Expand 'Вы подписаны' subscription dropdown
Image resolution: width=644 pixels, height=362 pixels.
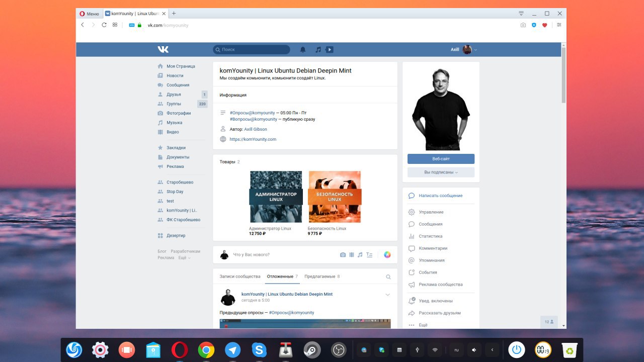coord(441,172)
